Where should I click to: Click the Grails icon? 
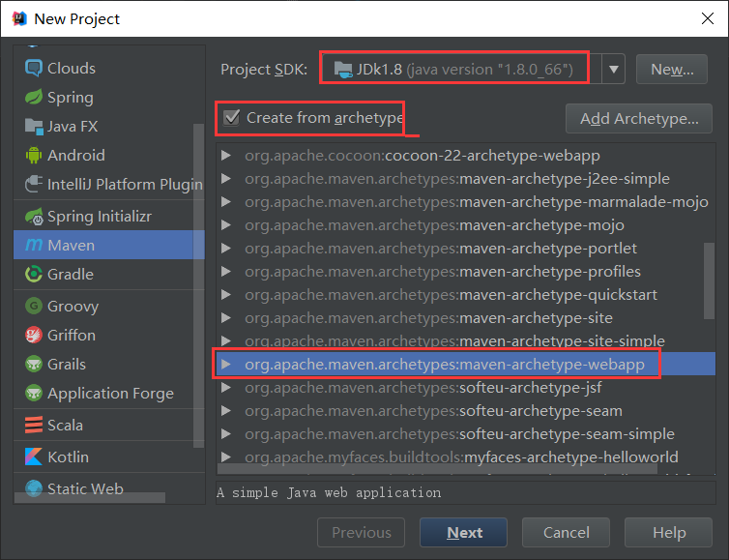pos(34,364)
